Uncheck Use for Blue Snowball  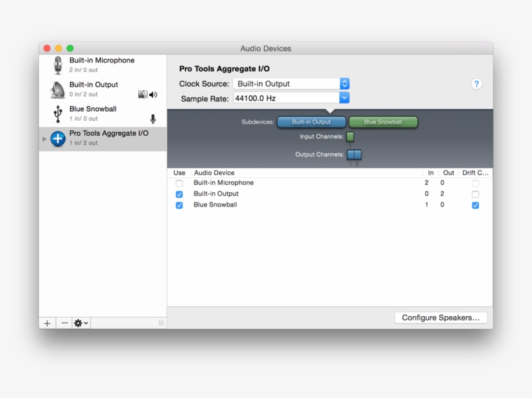coord(179,205)
